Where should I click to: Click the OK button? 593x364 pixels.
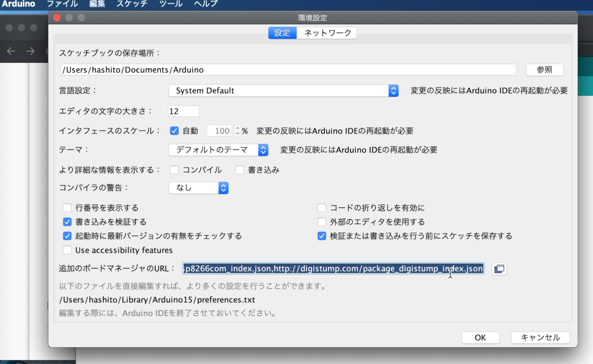480,337
